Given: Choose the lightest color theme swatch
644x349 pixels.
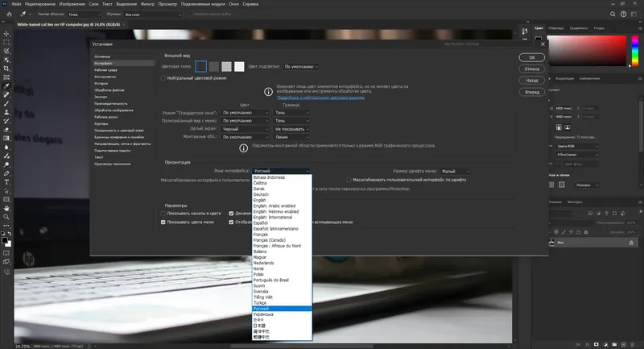Looking at the screenshot, I should tap(239, 67).
